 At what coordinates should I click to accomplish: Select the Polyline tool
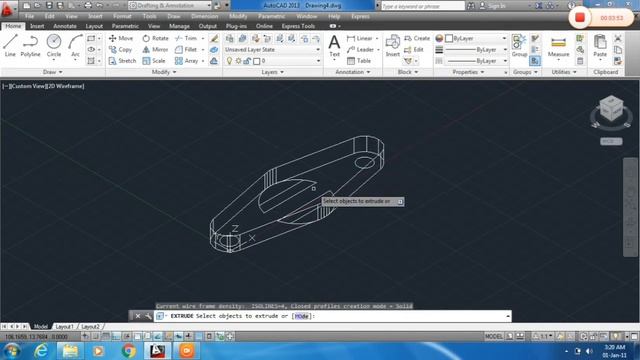point(30,45)
